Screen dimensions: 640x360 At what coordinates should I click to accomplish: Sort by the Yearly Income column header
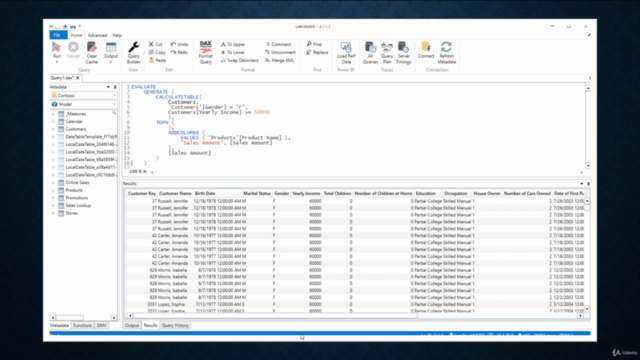(x=306, y=193)
